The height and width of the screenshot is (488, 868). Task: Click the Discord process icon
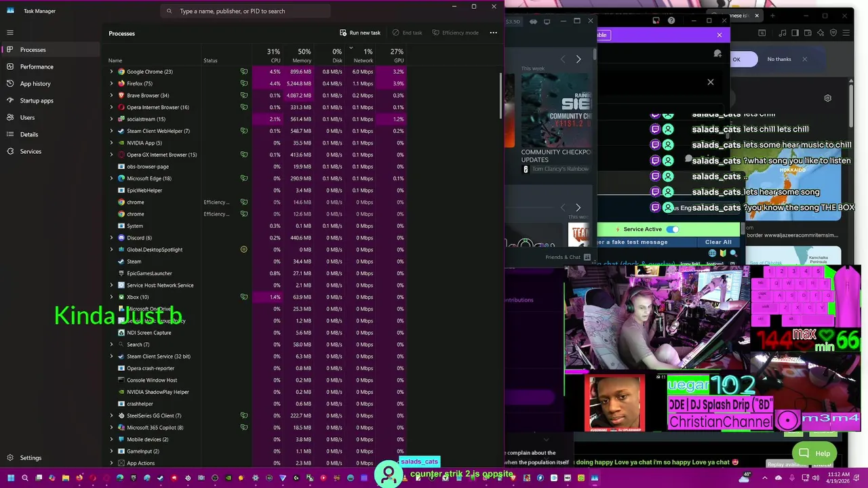(121, 237)
